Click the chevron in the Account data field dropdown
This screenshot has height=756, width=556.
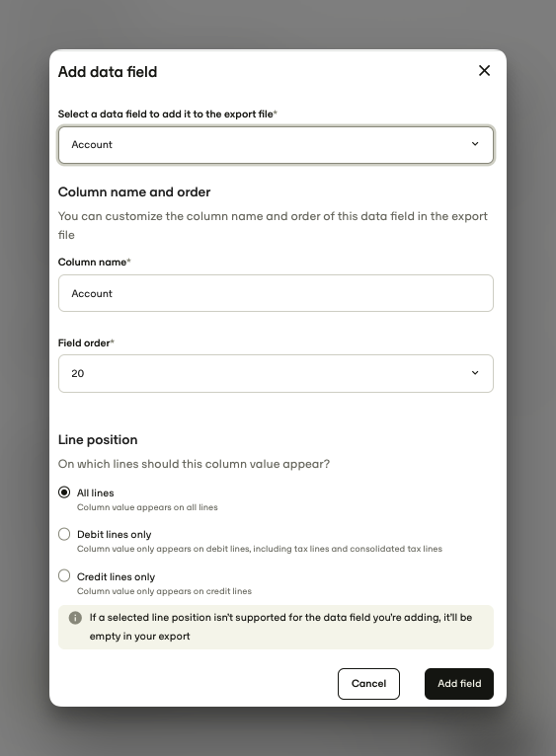click(x=475, y=144)
